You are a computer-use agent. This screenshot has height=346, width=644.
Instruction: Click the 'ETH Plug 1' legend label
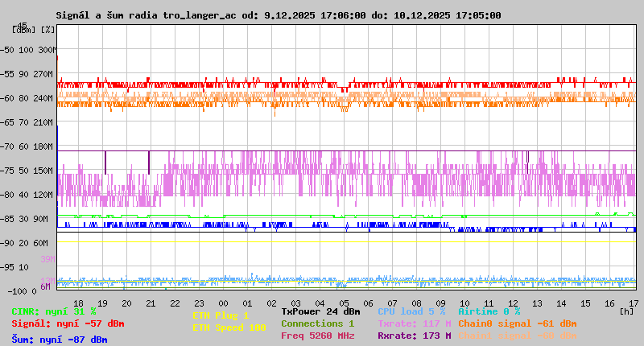tap(221, 316)
